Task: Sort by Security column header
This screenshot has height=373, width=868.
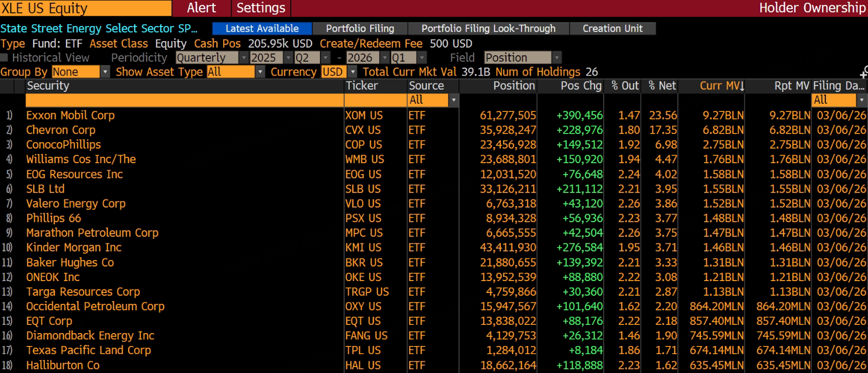Action: point(48,86)
